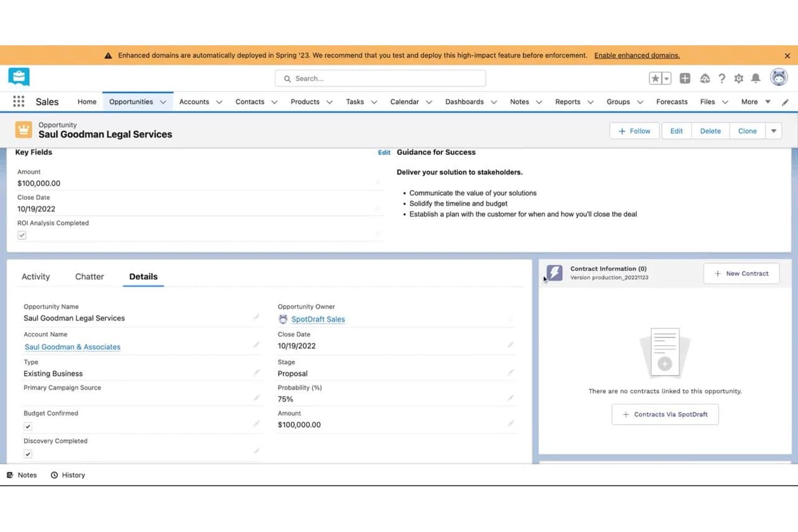Click the Key Fields Edit link

tap(384, 153)
